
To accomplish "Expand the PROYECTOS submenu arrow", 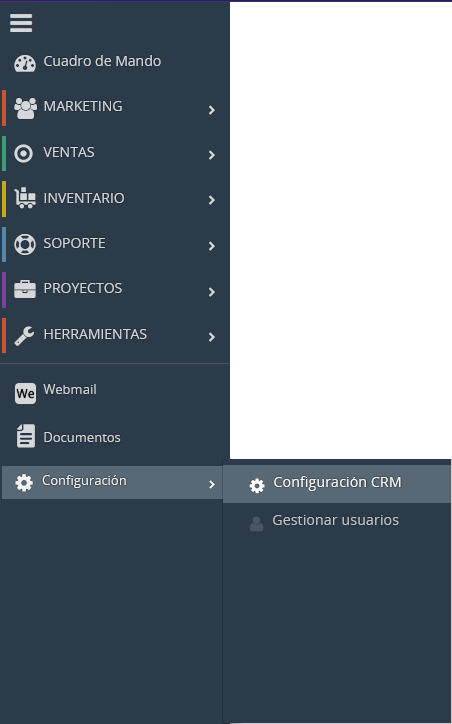I will tap(212, 292).
